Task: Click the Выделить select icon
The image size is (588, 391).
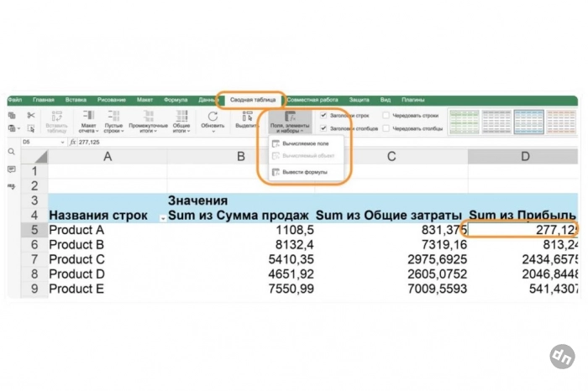Action: point(247,120)
